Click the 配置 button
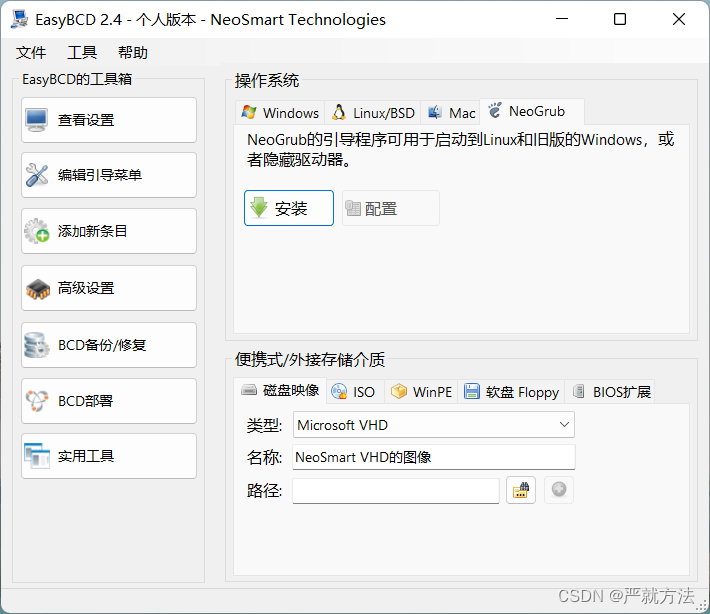 tap(391, 208)
